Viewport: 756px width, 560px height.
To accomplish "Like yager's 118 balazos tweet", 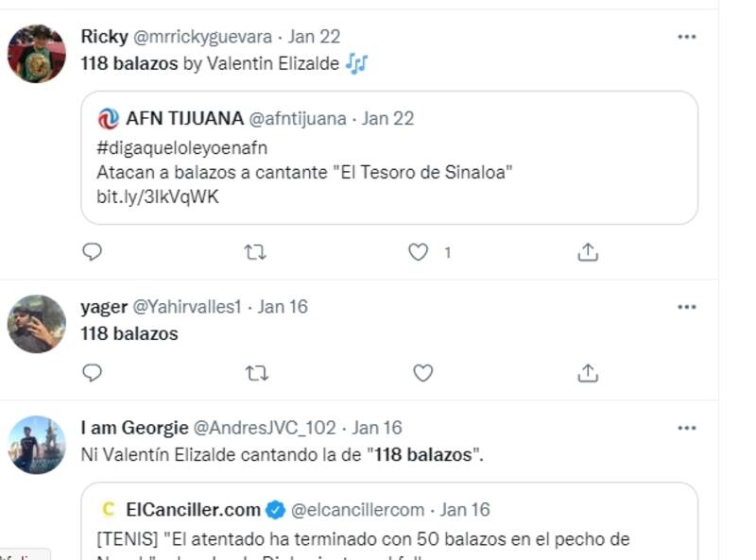I will point(422,373).
